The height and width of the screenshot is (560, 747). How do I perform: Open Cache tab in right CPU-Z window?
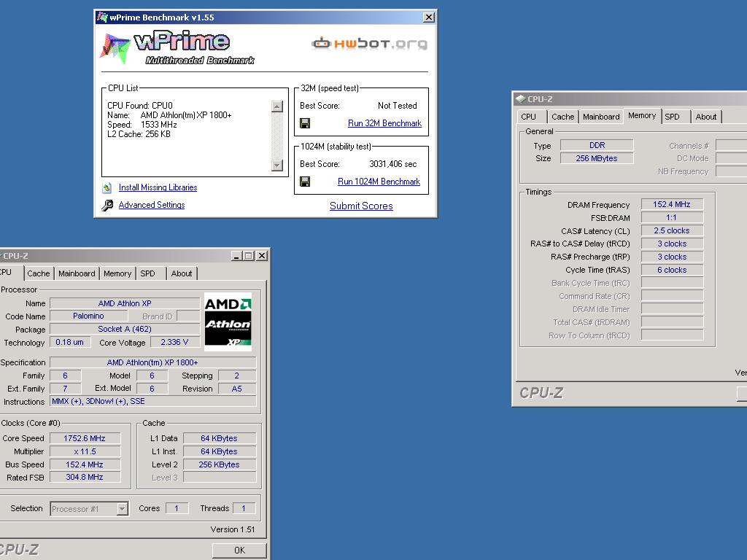point(562,117)
